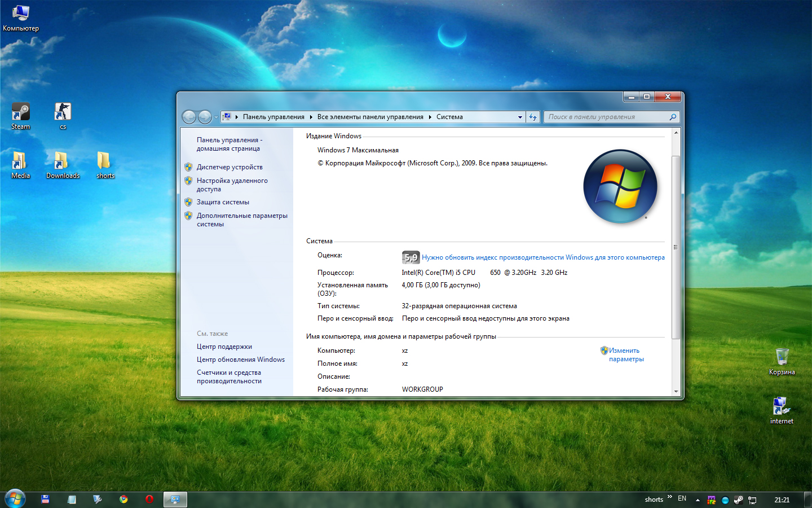Screen dimensions: 812x508
Task: Open the shorts taskbar toolbar label
Action: pyautogui.click(x=654, y=500)
